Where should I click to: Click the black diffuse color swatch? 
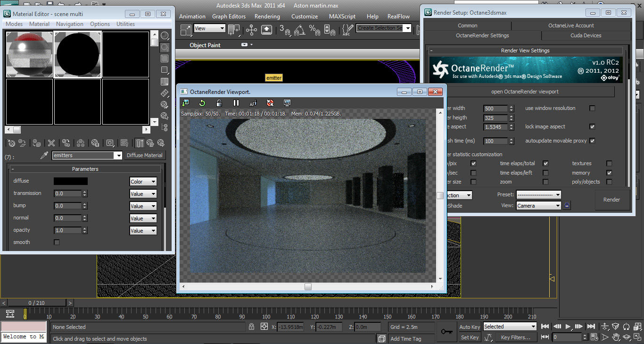pyautogui.click(x=71, y=181)
